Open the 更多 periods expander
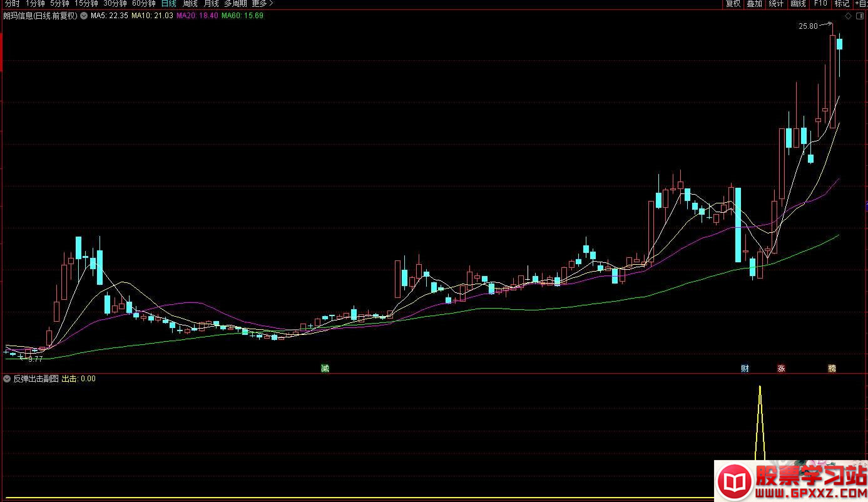The image size is (868, 502). pos(263,4)
